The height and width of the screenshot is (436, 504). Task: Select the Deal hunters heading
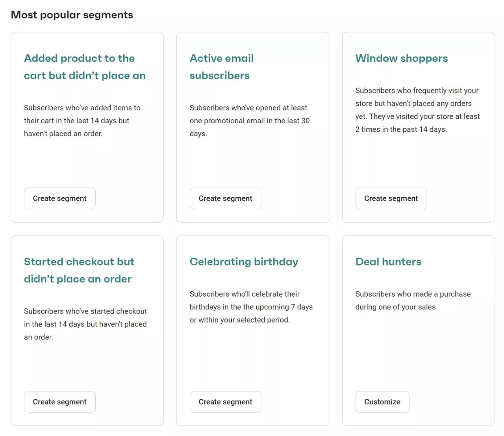(x=388, y=261)
